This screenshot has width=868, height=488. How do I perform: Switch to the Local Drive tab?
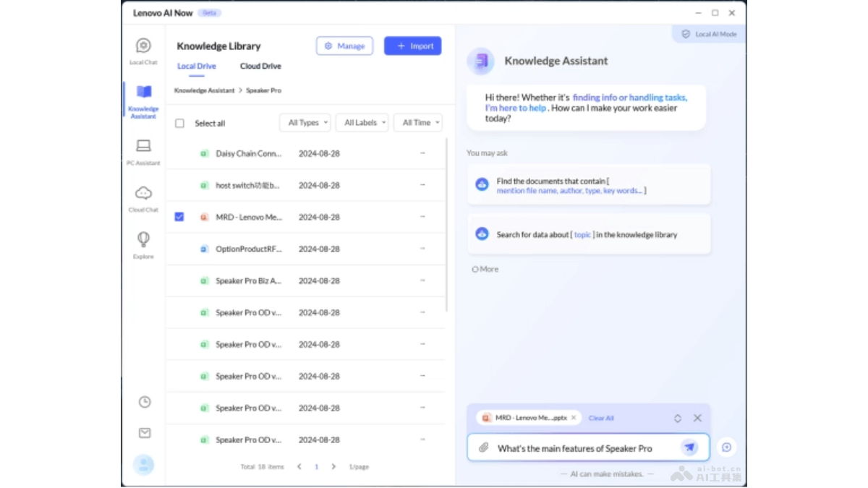click(x=197, y=67)
